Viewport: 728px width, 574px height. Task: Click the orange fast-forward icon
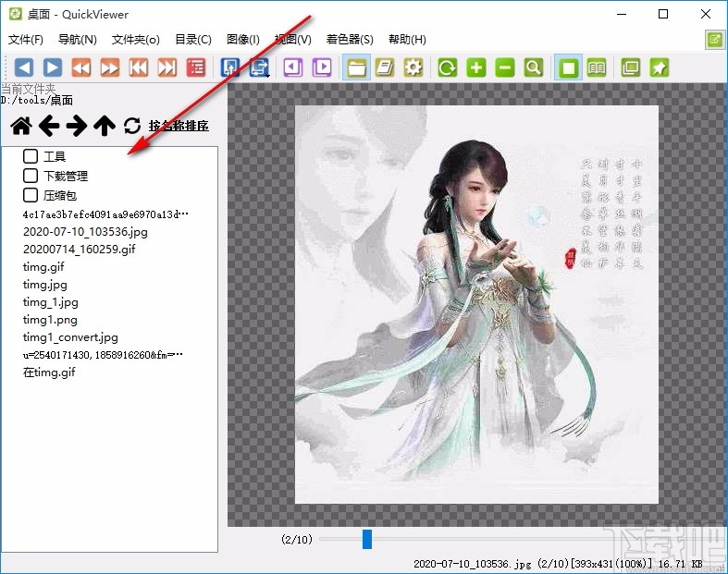point(110,67)
